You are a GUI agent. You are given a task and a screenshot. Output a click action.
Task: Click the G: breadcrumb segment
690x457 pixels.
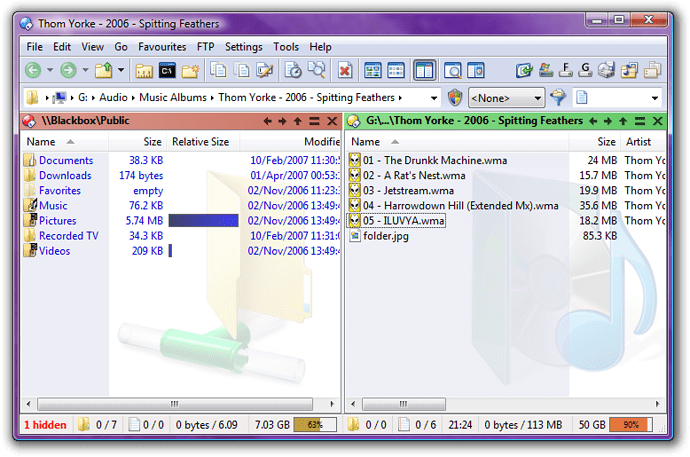point(83,98)
